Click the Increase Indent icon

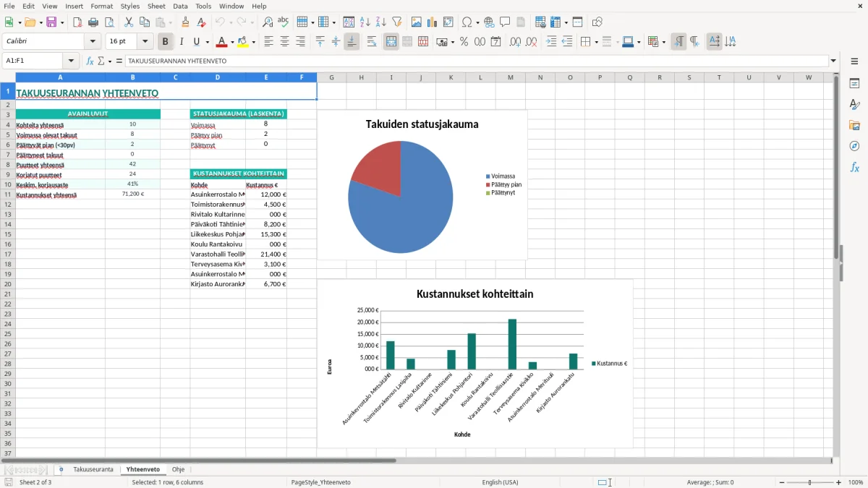(x=551, y=42)
